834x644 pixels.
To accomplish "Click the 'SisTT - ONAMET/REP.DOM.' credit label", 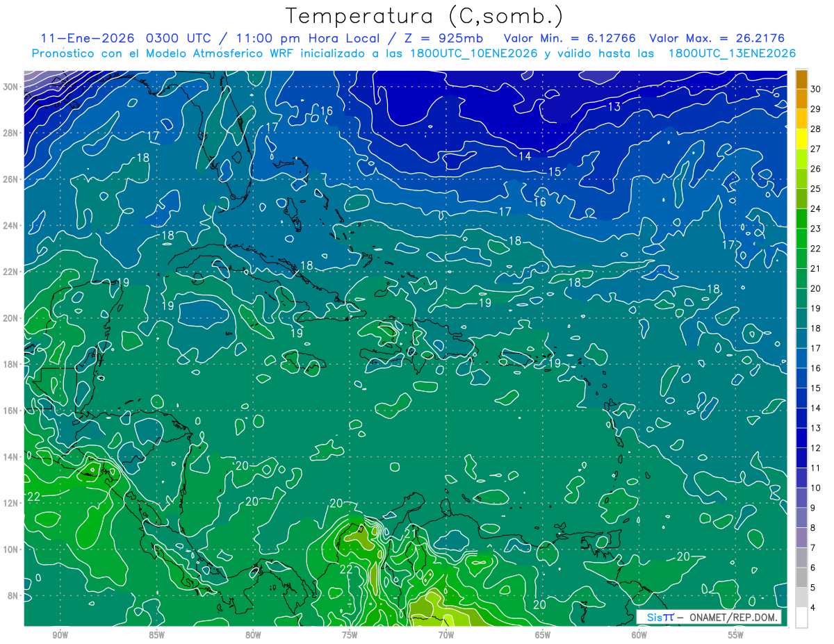I will tap(708, 617).
